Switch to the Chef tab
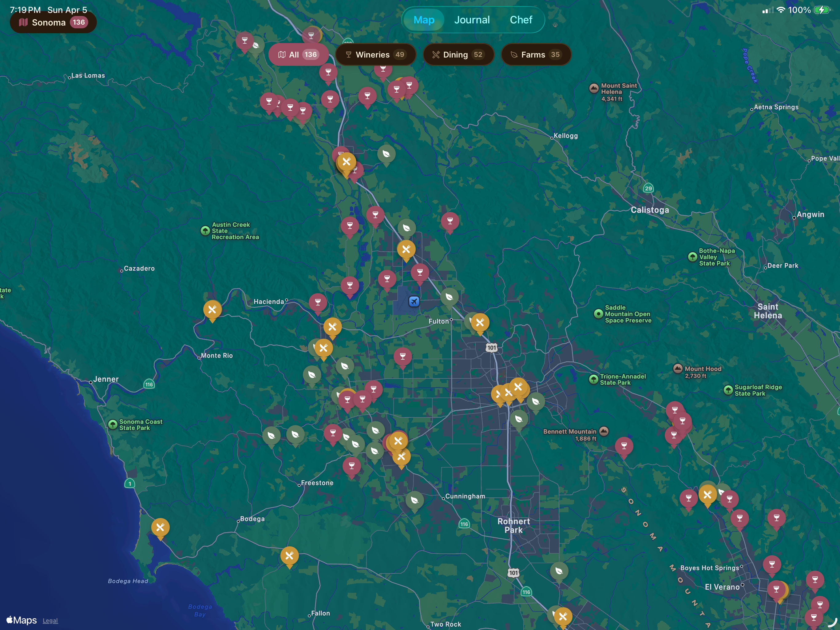 click(x=521, y=20)
